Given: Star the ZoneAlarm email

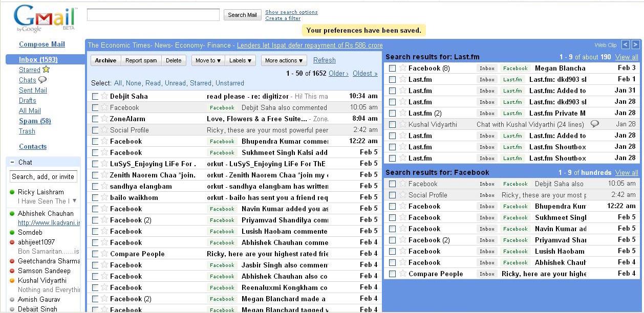Looking at the screenshot, I should pyautogui.click(x=104, y=119).
